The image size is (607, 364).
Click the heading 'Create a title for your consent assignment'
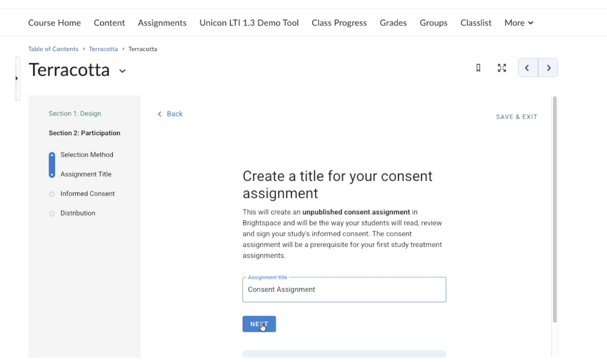337,185
